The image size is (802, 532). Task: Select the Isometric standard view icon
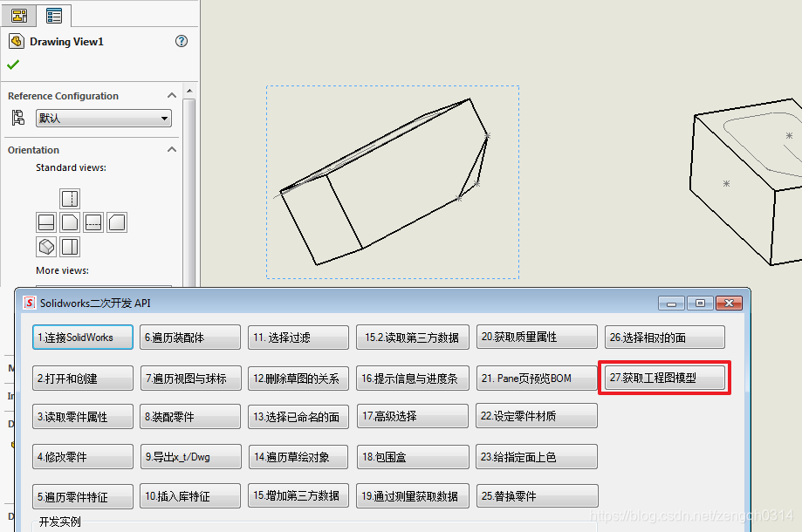coord(46,247)
